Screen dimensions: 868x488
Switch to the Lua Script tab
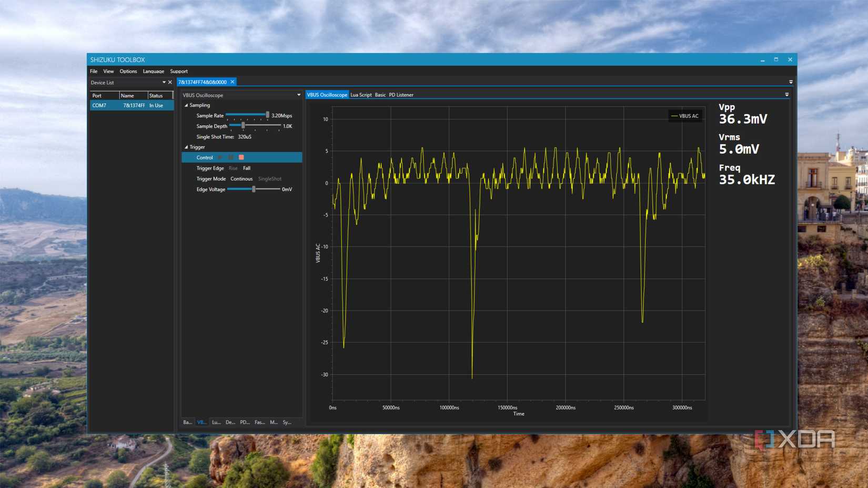(361, 95)
